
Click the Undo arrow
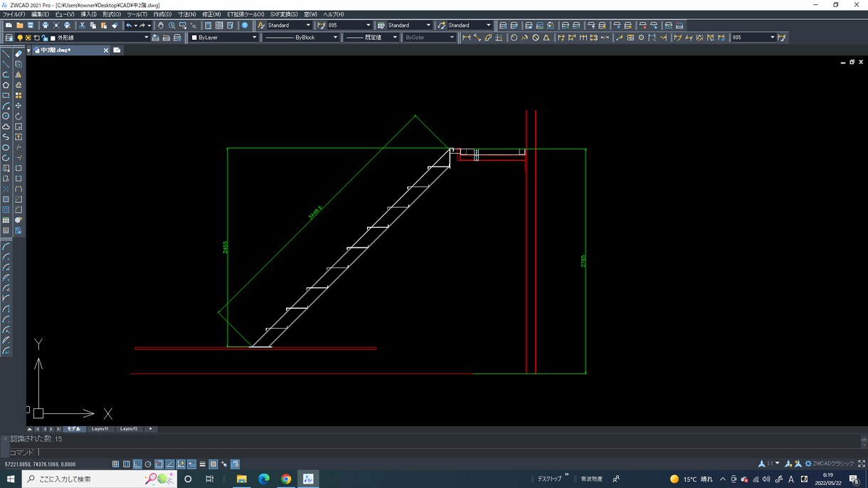pos(129,26)
